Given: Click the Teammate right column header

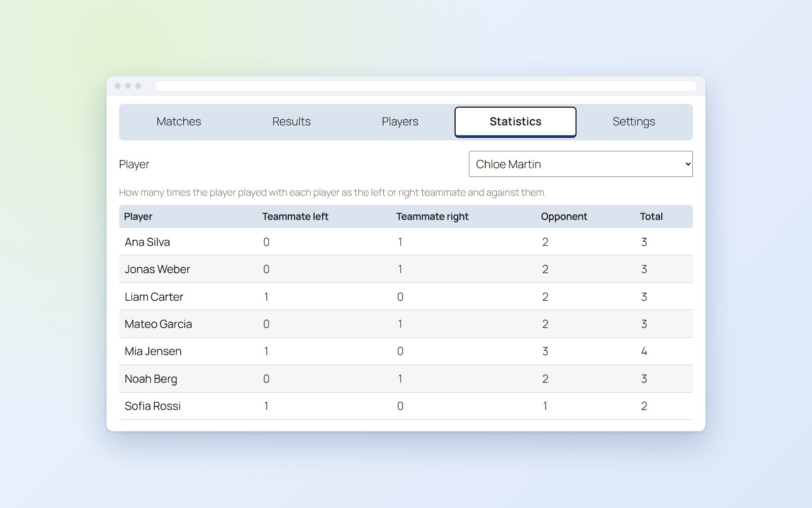Looking at the screenshot, I should tap(432, 216).
